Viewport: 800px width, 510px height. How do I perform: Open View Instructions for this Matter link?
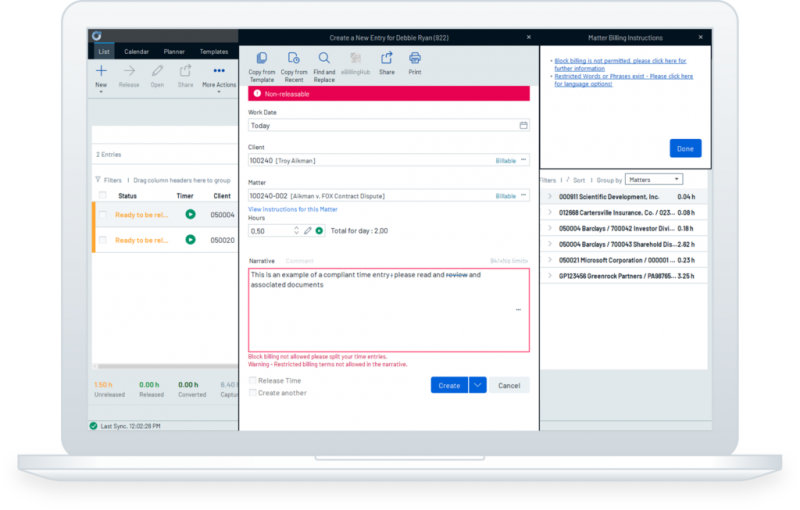pos(293,208)
